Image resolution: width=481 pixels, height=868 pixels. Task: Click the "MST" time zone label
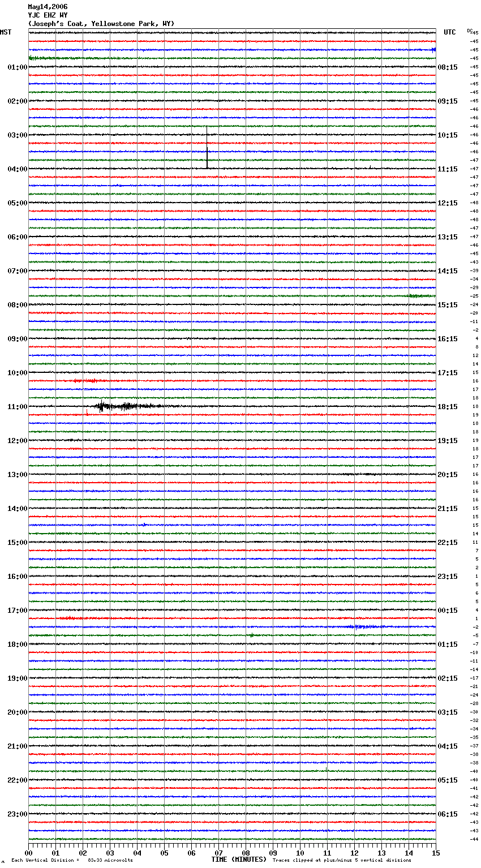click(6, 32)
